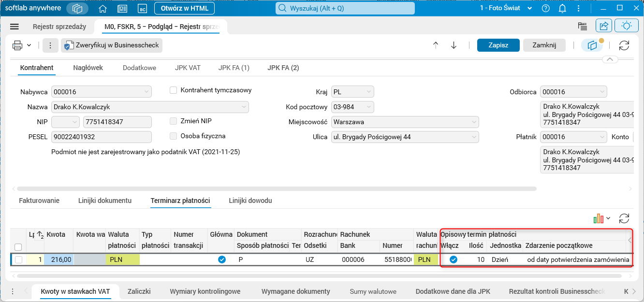Switch to Linijki dokumentu tab

(x=105, y=201)
